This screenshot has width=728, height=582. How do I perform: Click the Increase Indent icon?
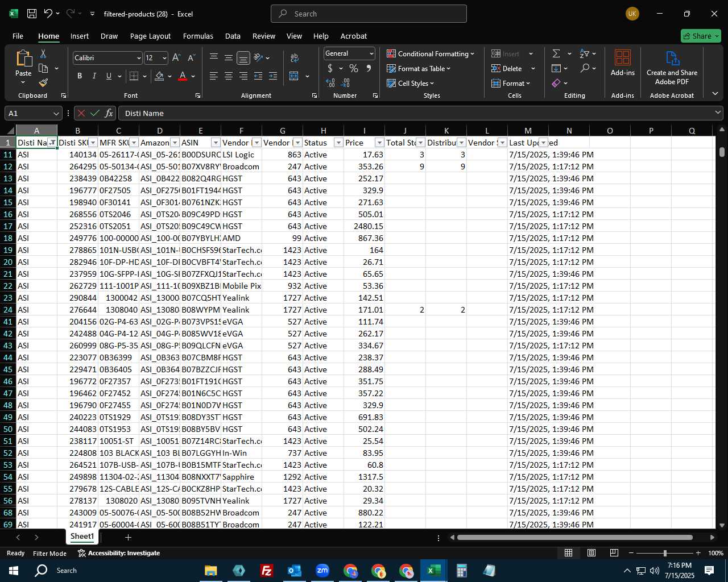273,76
